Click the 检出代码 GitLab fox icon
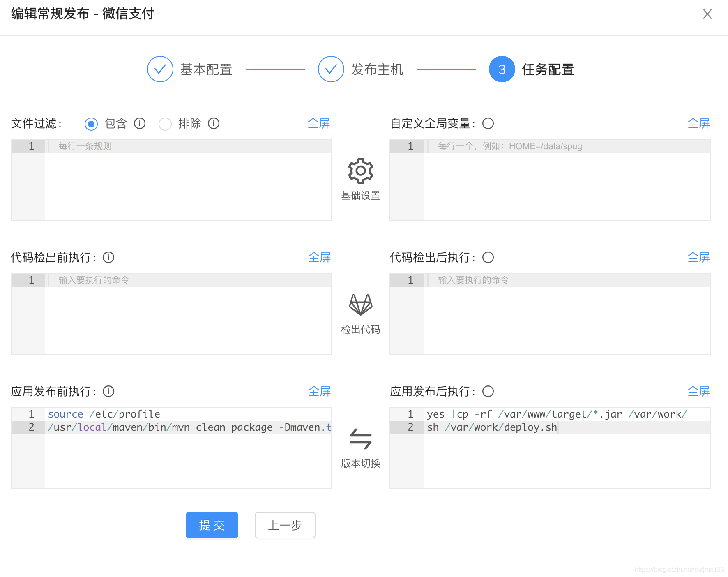The height and width of the screenshot is (577, 728). [x=361, y=305]
